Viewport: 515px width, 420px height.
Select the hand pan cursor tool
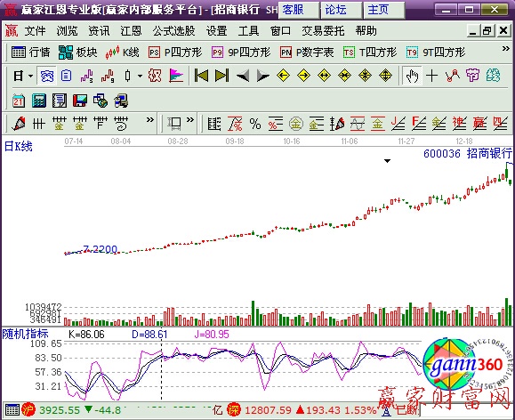pos(412,76)
